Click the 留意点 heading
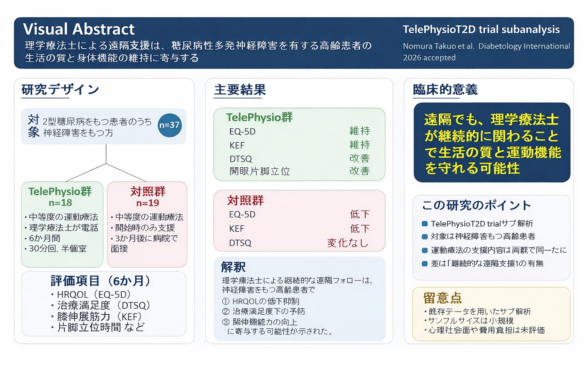 tap(443, 298)
